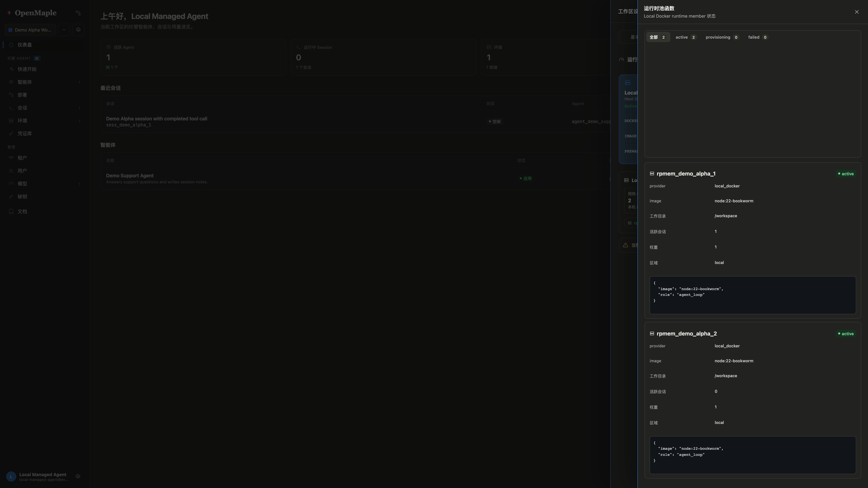
Task: Click Local Managed Agent account name
Action: [x=43, y=474]
